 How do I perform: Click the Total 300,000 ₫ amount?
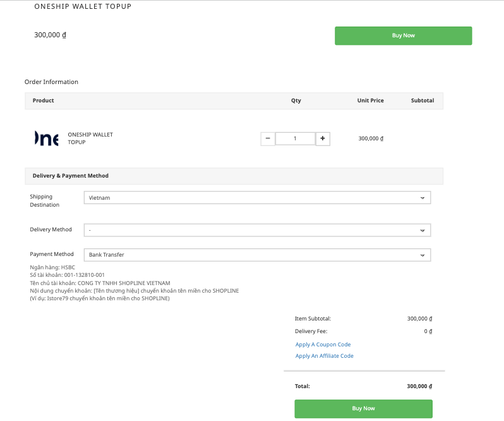click(x=419, y=386)
